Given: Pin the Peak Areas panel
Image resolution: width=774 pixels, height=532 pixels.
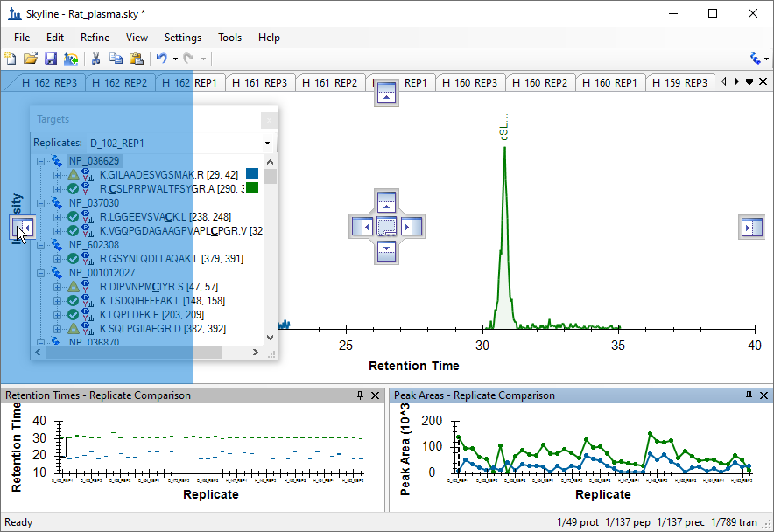Looking at the screenshot, I should (x=749, y=395).
